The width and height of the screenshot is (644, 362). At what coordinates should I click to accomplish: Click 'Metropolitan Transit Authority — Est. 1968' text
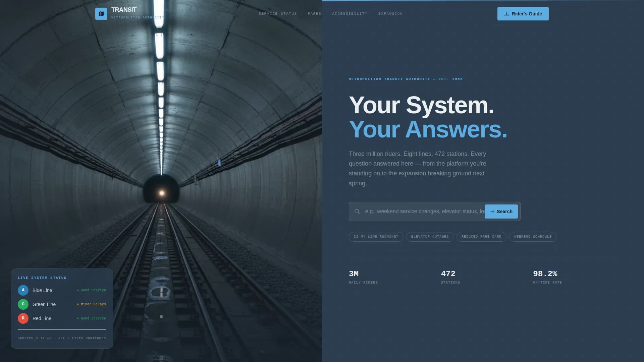click(x=406, y=79)
